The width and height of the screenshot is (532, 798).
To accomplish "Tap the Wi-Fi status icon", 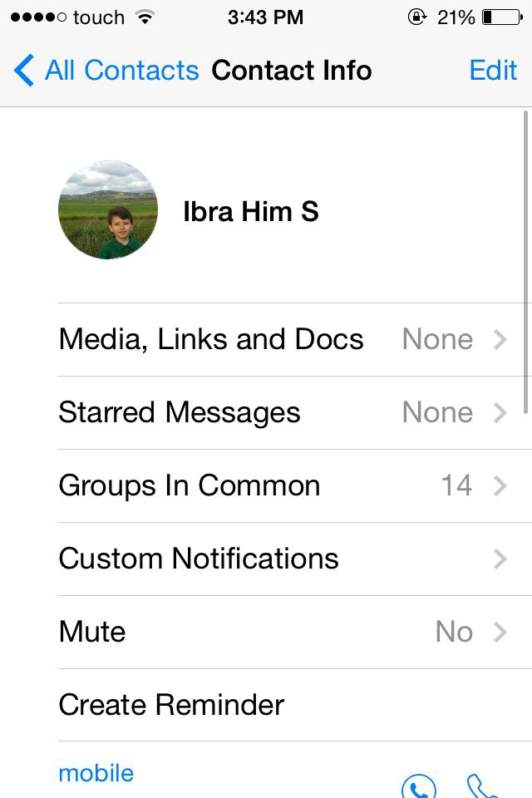I will click(145, 17).
